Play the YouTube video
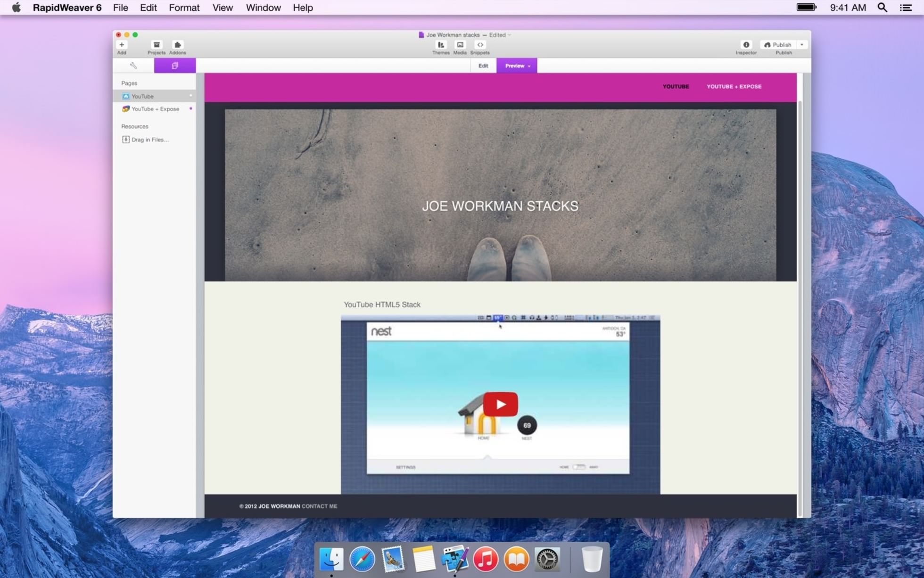The height and width of the screenshot is (578, 924). click(500, 404)
